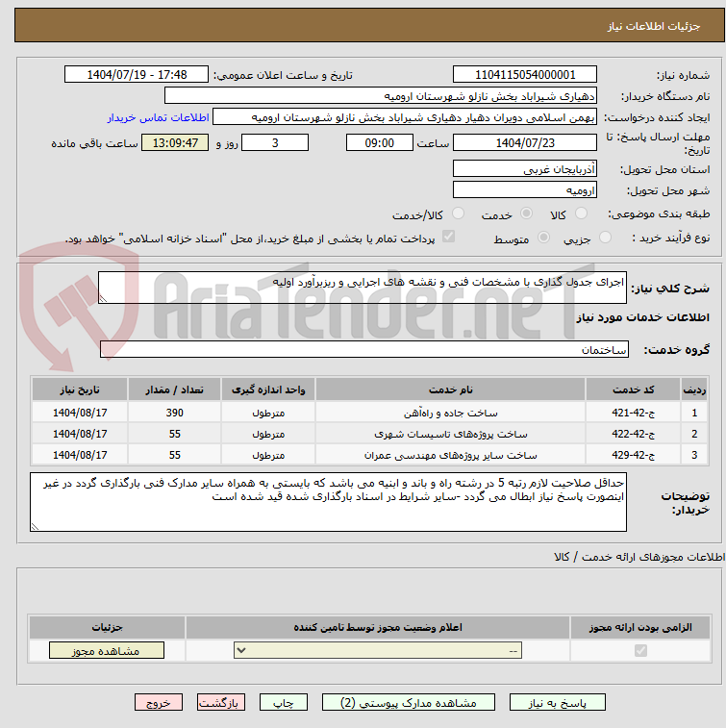The image size is (726, 728).
Task: Click service name ساخت سایر پروژه‌های مهندسی عمران
Action: coord(450,455)
